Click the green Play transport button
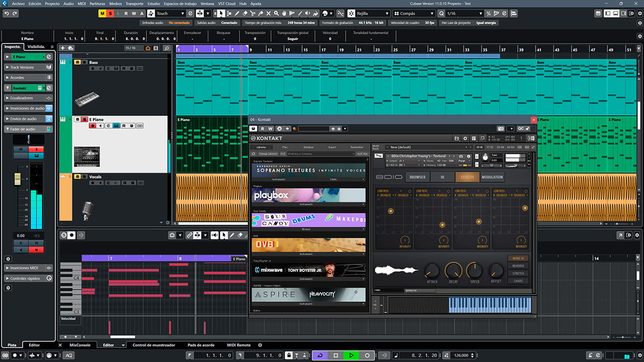 tap(352, 355)
